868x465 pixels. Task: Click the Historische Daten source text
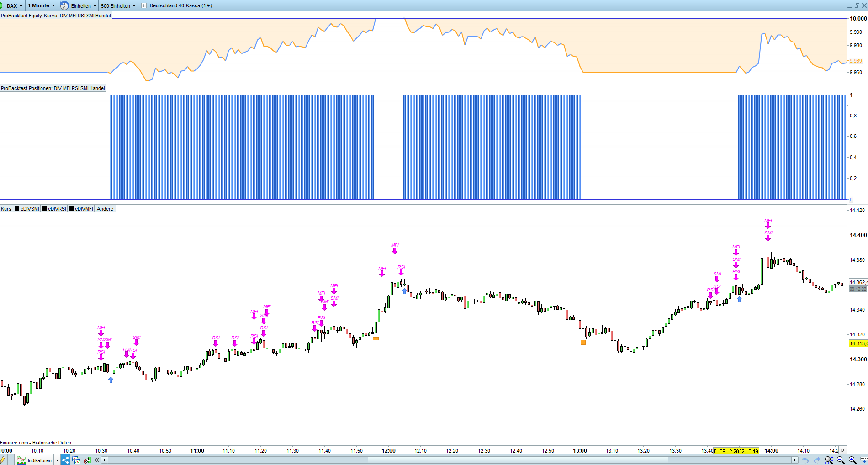tap(52, 443)
